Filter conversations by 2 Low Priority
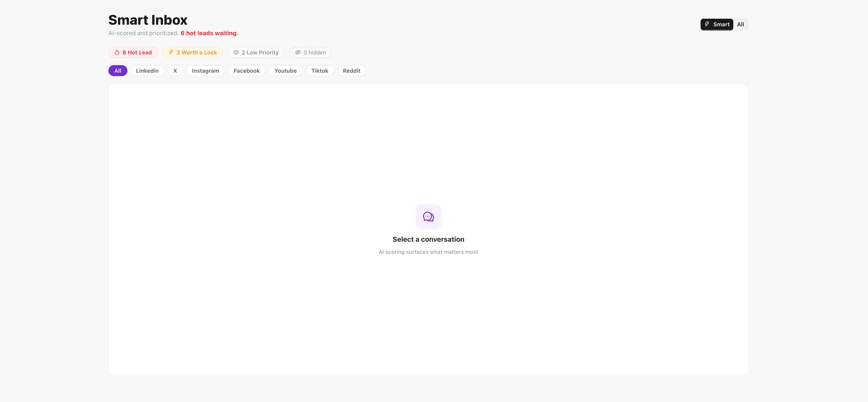The width and height of the screenshot is (868, 402). 256,52
